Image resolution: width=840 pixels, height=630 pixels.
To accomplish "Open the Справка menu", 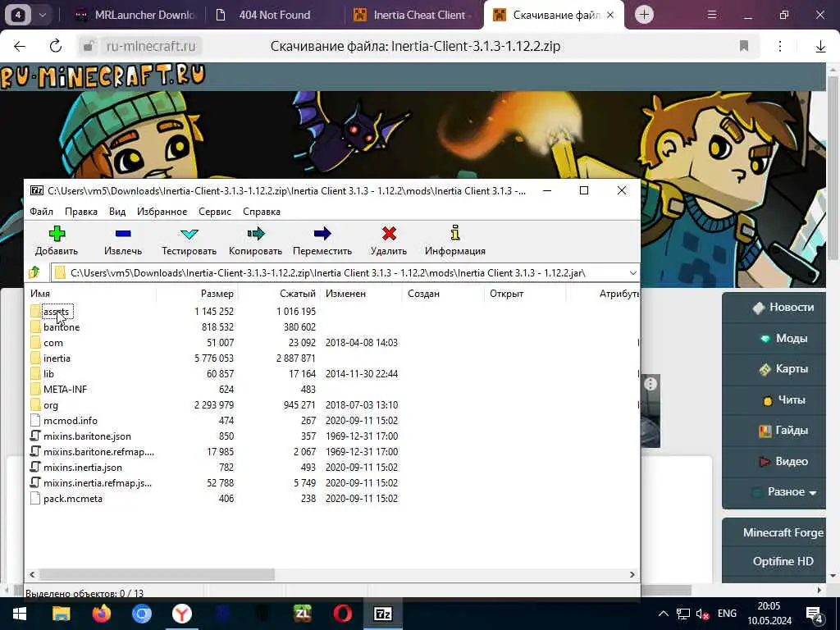I will pyautogui.click(x=262, y=212).
